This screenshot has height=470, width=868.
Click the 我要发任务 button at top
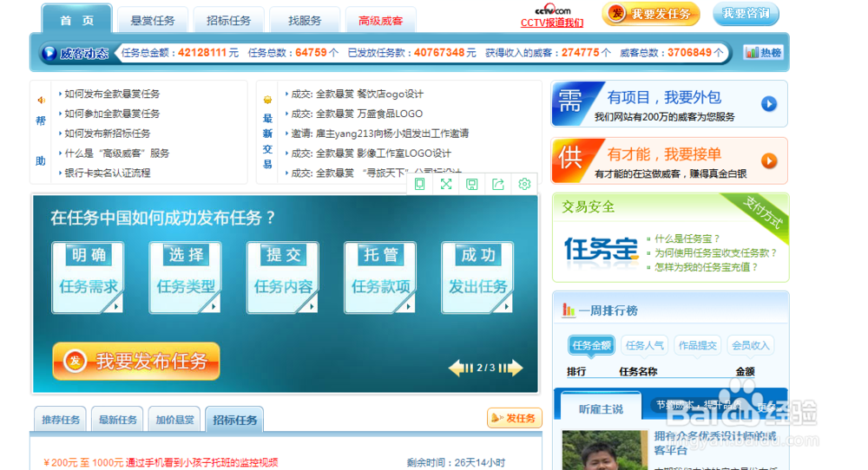coord(651,14)
